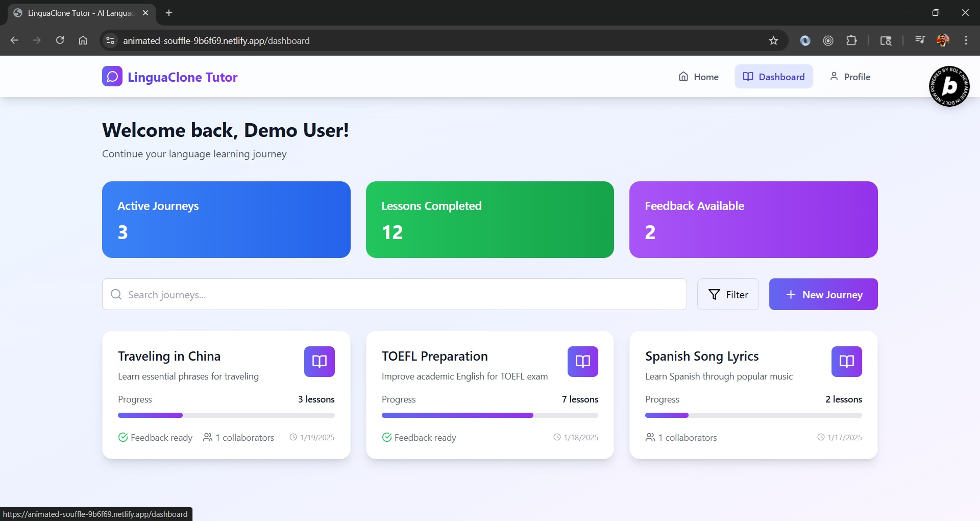Viewport: 980px width, 521px height.
Task: Switch to the Profile nav item
Action: (850, 77)
